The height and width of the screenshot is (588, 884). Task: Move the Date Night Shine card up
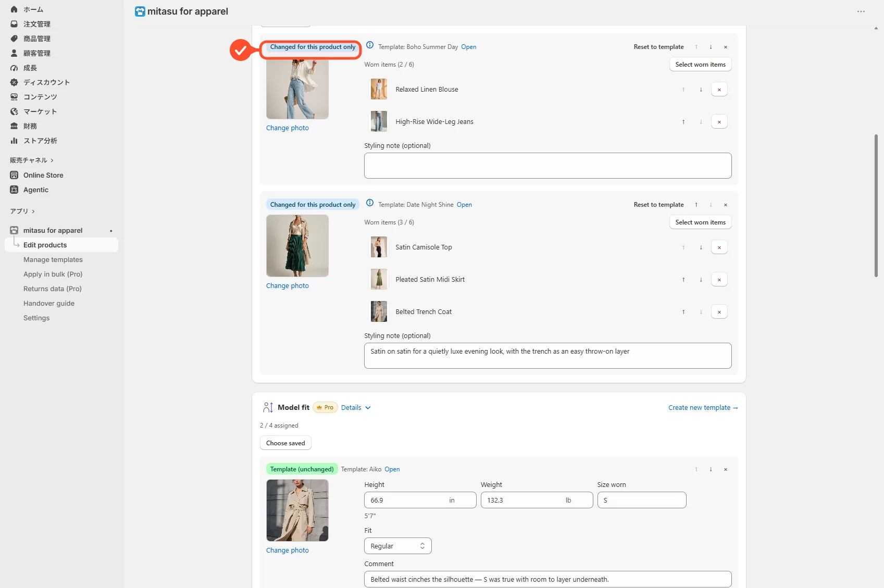click(696, 205)
